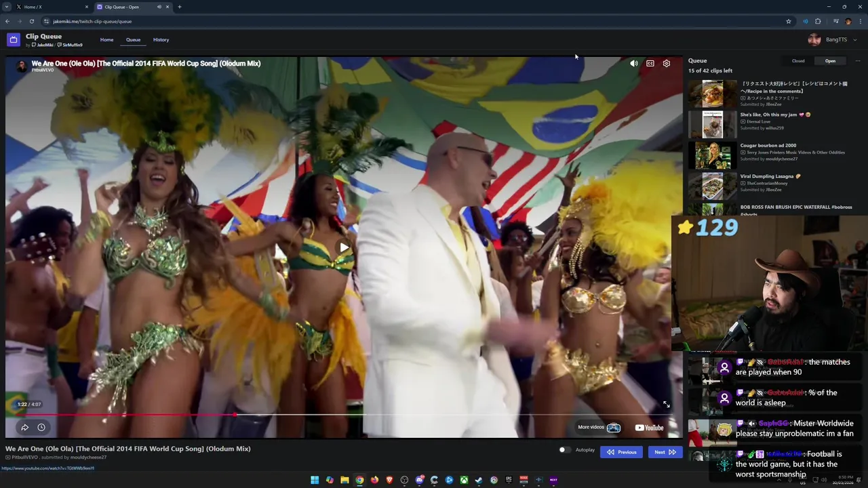868x488 pixels.
Task: Open a new browser tab
Action: pyautogui.click(x=180, y=7)
